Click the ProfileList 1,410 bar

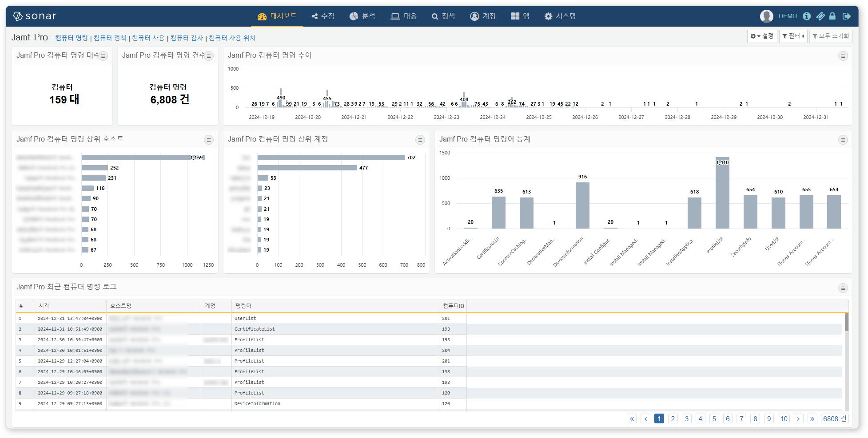722,193
